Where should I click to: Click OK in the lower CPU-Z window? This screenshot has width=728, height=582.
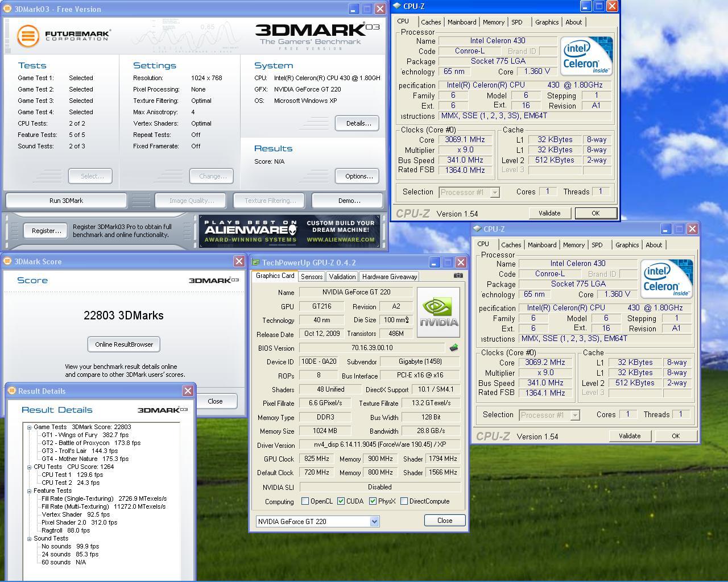675,436
